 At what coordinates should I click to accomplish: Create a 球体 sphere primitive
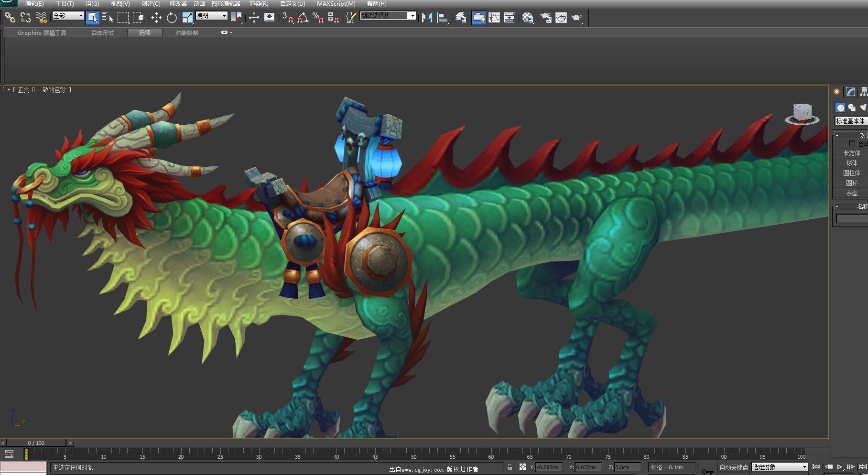pos(851,163)
